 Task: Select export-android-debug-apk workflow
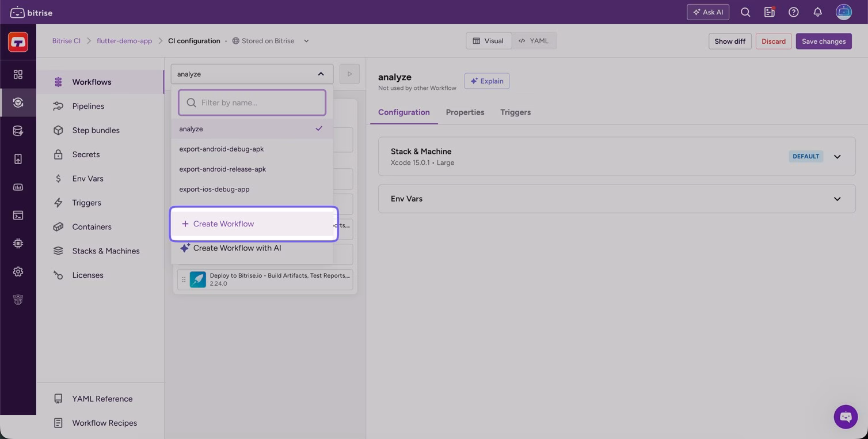(x=252, y=149)
